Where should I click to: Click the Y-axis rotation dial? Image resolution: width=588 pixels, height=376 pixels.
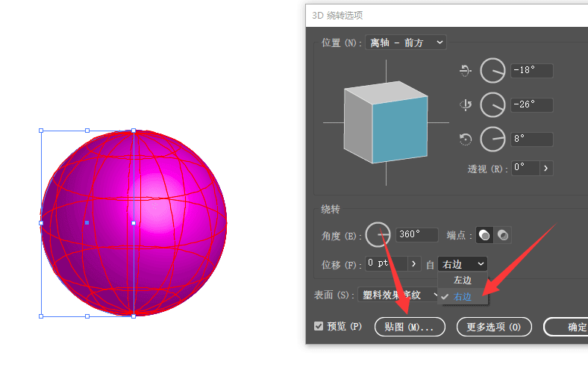(492, 104)
